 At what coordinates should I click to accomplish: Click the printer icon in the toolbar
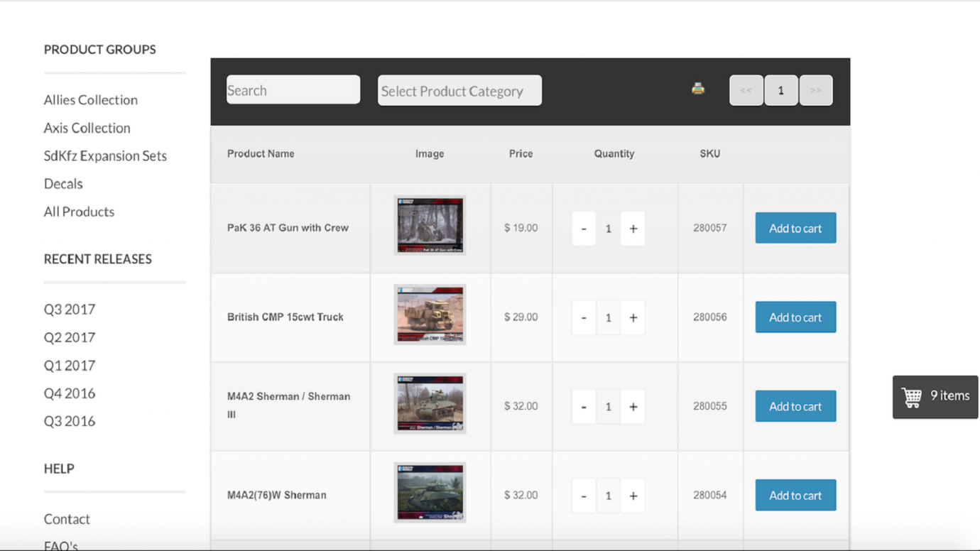(x=698, y=89)
